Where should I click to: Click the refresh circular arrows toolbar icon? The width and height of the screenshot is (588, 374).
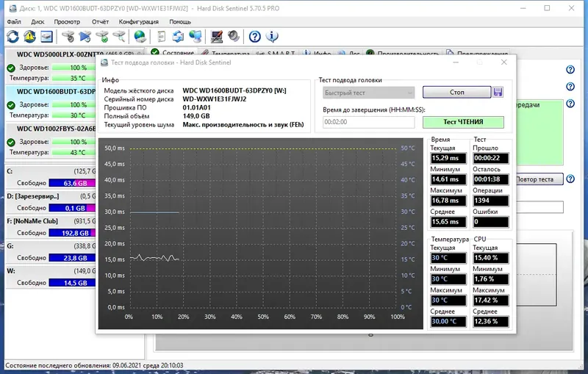click(x=12, y=36)
